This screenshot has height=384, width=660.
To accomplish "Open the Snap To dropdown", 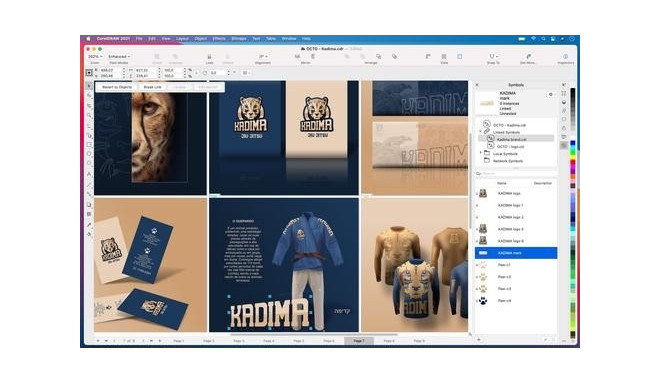I will pos(493,56).
